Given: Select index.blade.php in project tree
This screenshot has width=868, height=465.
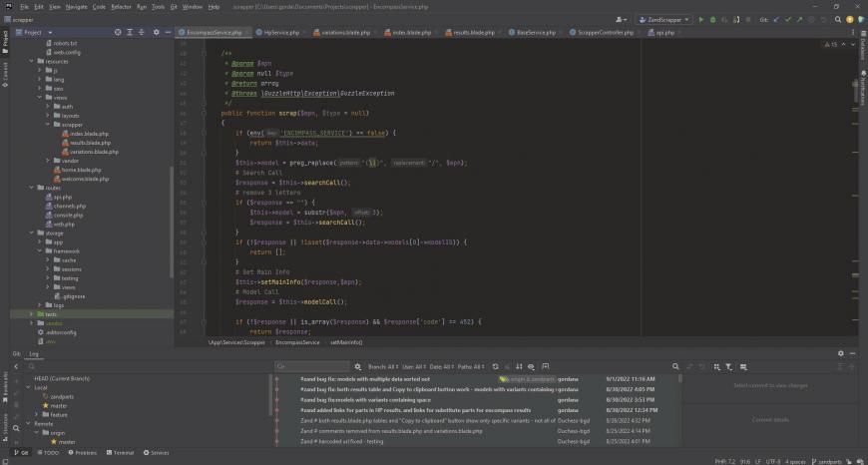Looking at the screenshot, I should 89,134.
